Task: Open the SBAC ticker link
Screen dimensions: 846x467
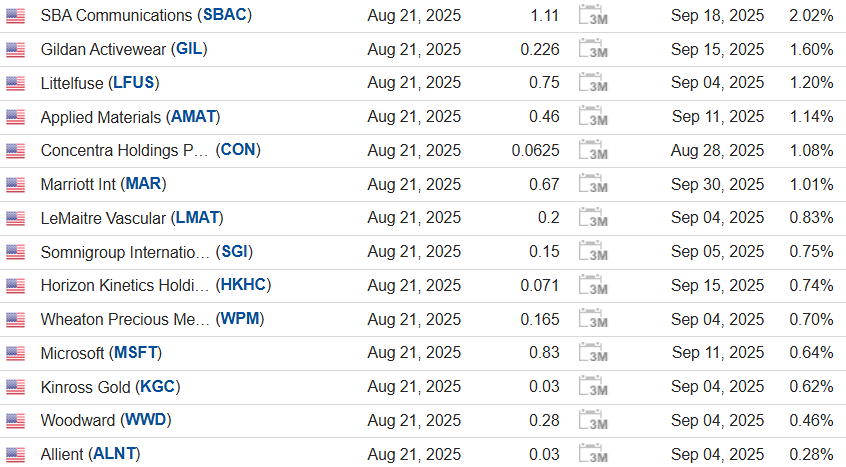Action: click(225, 16)
